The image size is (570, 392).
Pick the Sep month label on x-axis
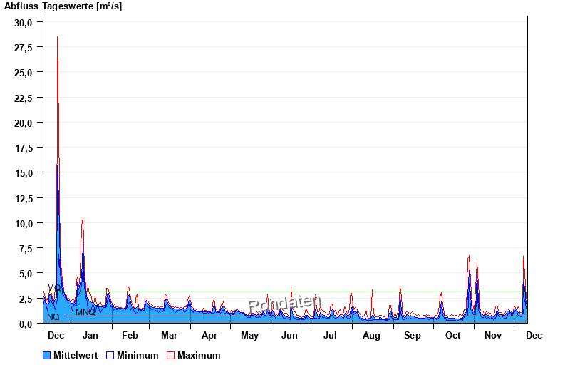413,335
